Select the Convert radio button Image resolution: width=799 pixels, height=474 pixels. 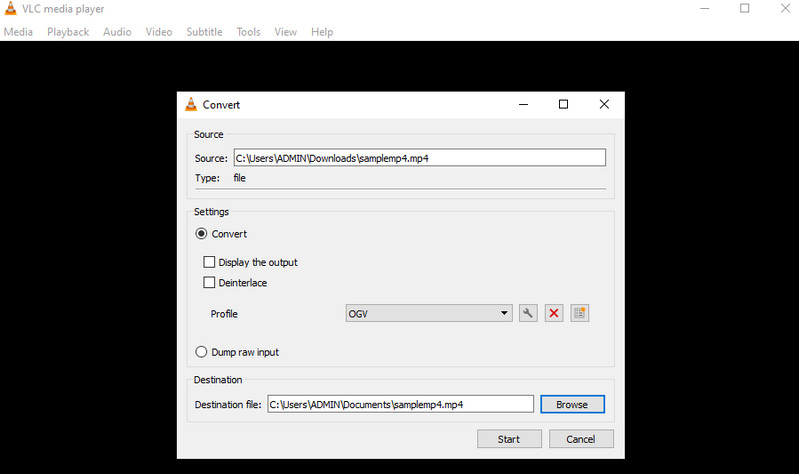coord(201,233)
